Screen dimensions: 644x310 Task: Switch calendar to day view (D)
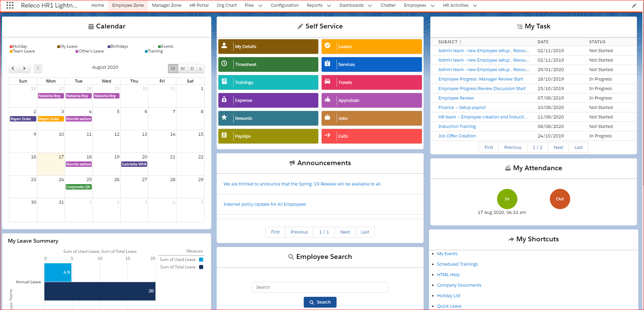click(x=192, y=68)
